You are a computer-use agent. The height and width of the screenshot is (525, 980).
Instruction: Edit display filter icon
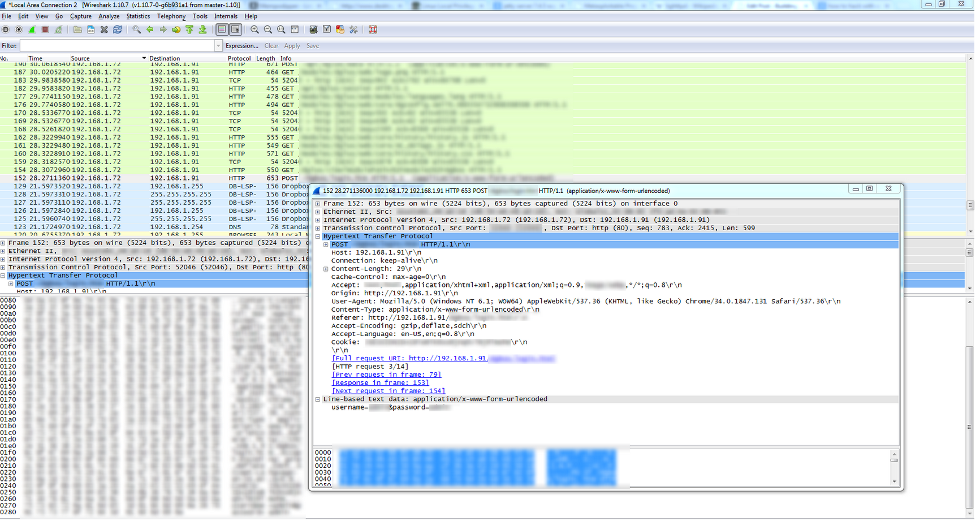click(327, 29)
